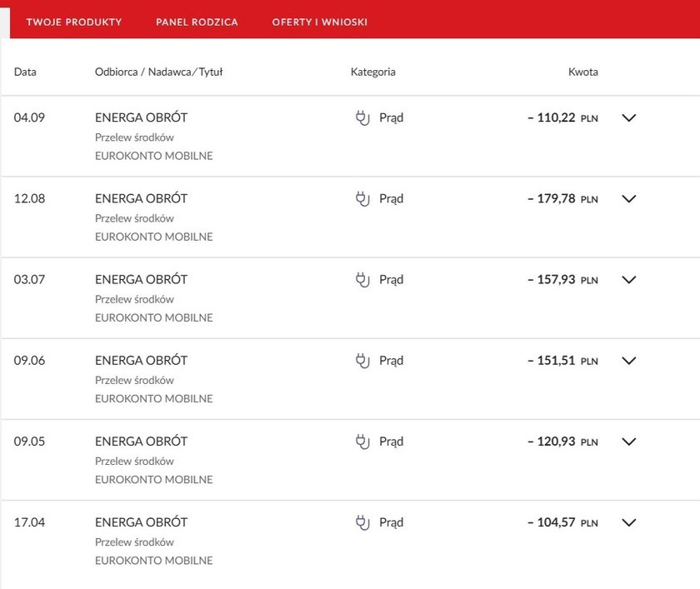
Task: Select ENERGA OBRÓT payee dated 04.09
Action: [141, 117]
